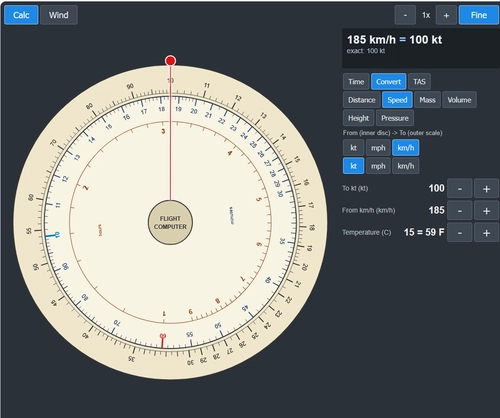The height and width of the screenshot is (418, 500).
Task: Set From unit to mph
Action: click(x=378, y=148)
